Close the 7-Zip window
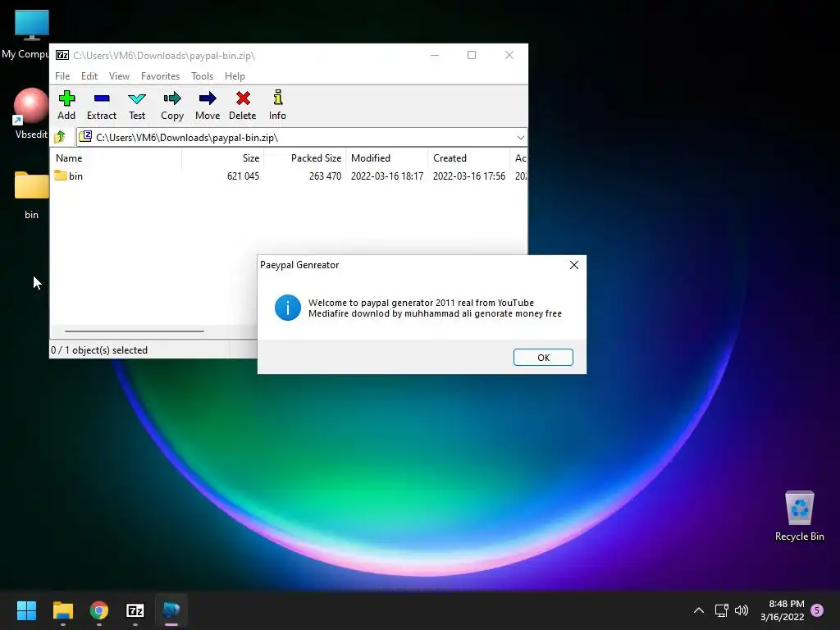Screen dimensions: 840x630 [509, 55]
